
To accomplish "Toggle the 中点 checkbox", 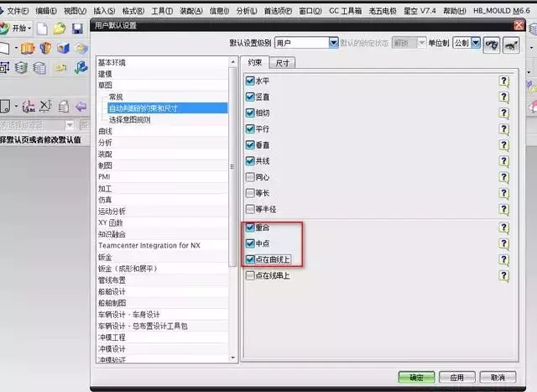I will [x=250, y=243].
